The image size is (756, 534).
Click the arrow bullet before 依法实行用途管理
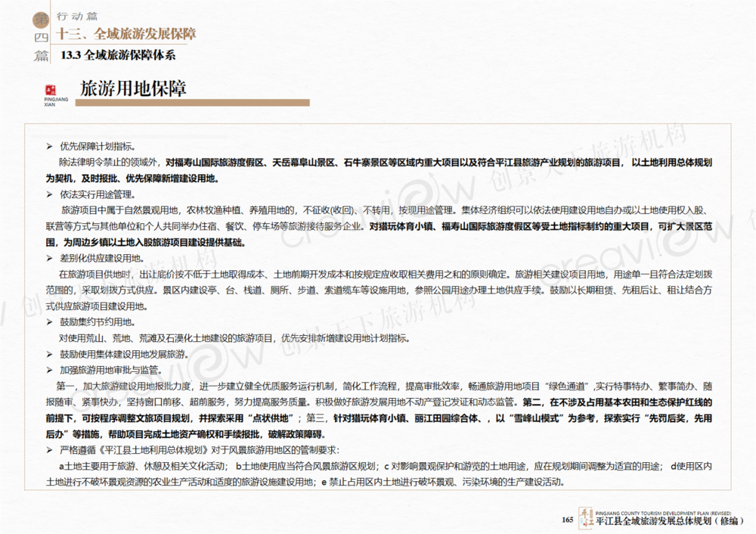tap(50, 194)
